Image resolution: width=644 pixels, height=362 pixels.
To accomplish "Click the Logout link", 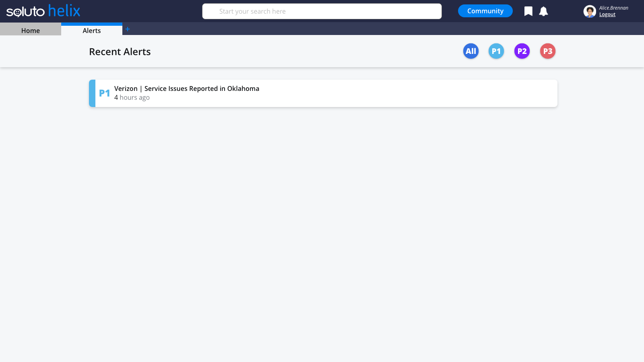I will coord(607,14).
